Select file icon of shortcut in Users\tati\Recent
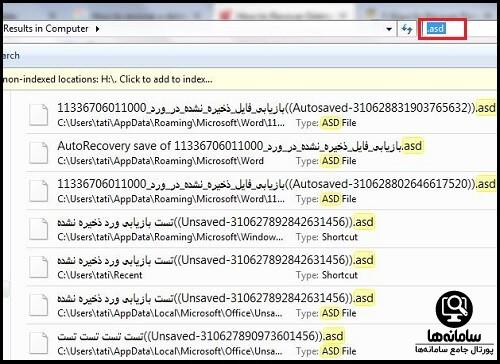 pyautogui.click(x=38, y=267)
